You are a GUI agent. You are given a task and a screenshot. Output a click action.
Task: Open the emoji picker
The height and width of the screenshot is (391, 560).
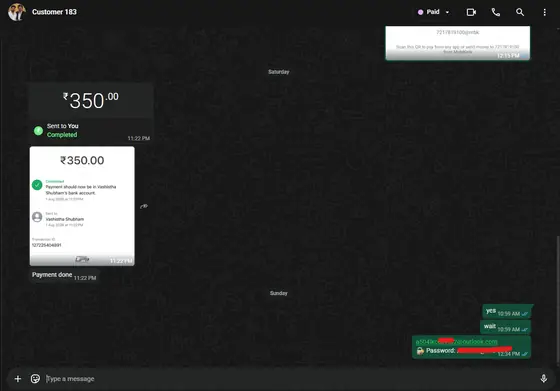point(35,379)
